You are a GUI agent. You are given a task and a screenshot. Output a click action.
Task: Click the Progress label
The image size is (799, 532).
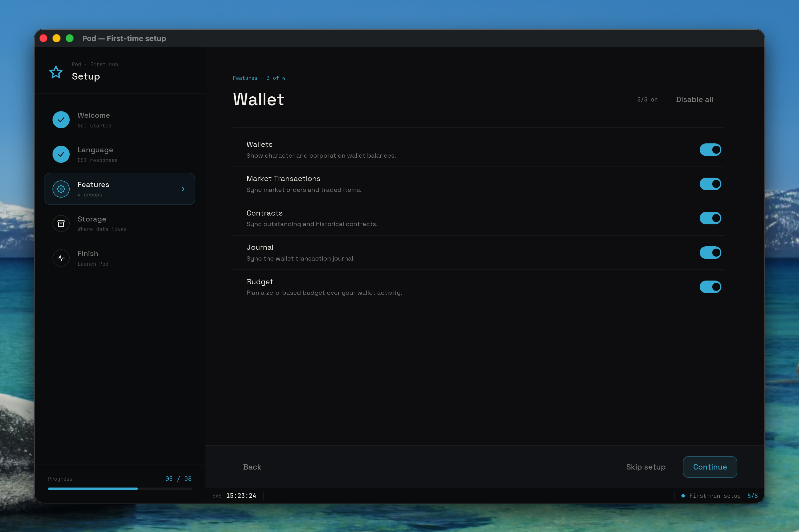60,479
